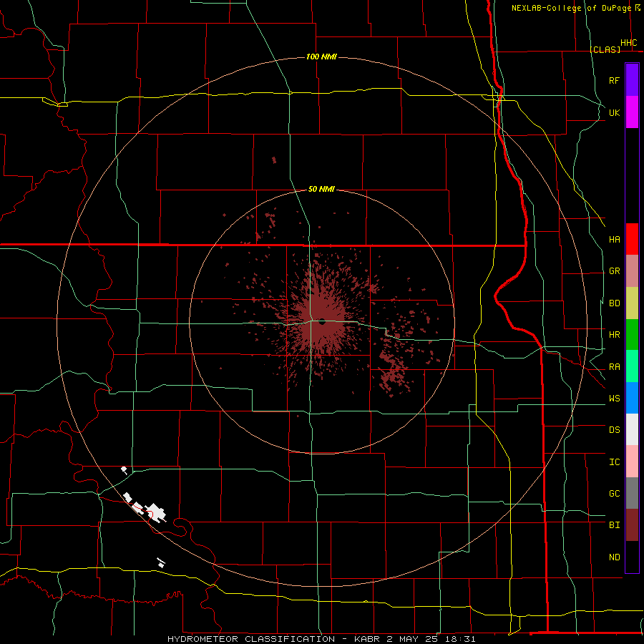Pick the HR green legend swatch
Viewport: 644px width, 644px height.
[632, 335]
